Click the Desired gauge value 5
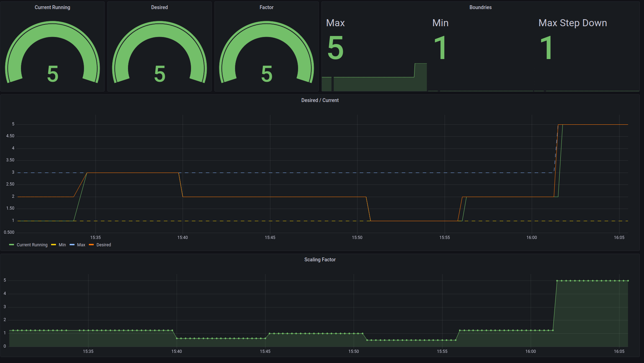This screenshot has width=644, height=363. click(160, 74)
